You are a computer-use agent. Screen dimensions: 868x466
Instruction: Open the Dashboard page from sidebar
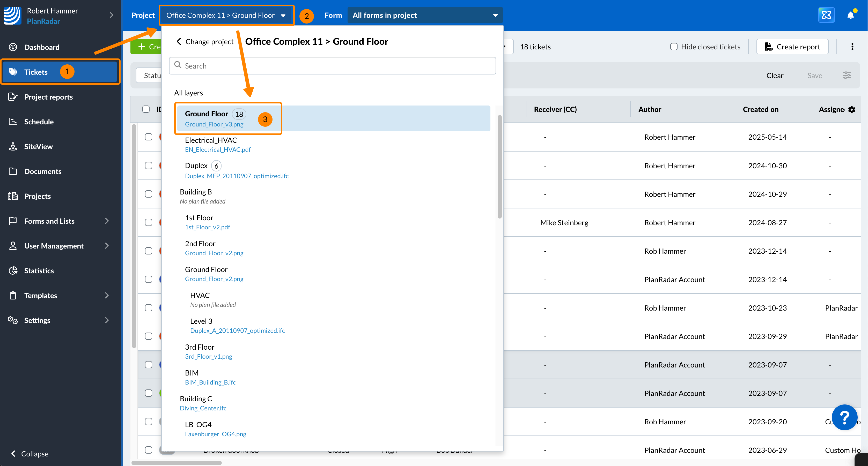pos(41,47)
